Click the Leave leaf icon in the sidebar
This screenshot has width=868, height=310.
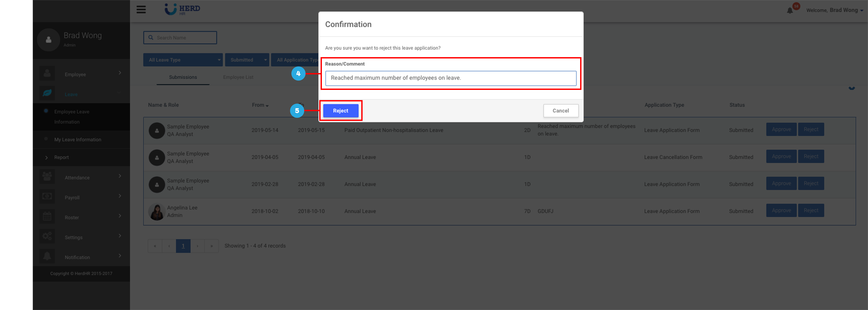click(x=47, y=93)
